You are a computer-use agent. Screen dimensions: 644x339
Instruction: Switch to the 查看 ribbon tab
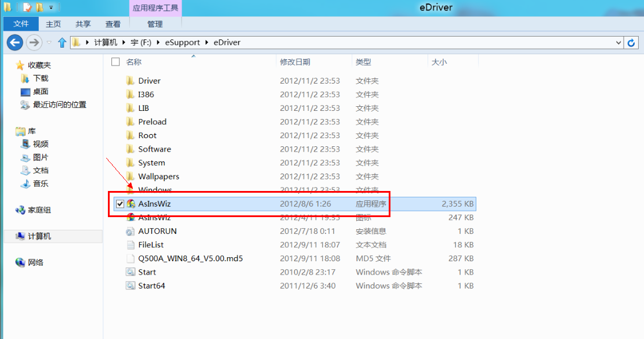pyautogui.click(x=113, y=24)
